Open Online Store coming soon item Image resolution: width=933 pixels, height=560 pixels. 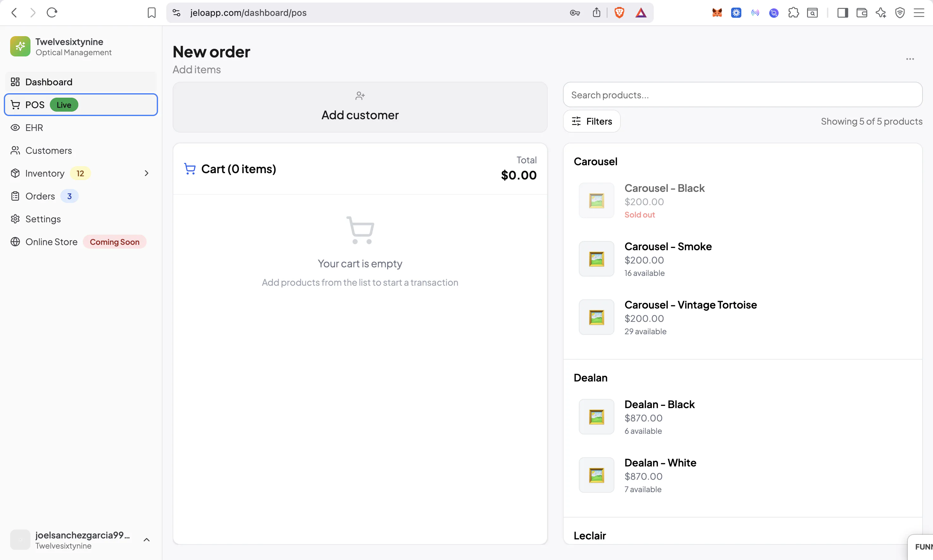point(81,242)
